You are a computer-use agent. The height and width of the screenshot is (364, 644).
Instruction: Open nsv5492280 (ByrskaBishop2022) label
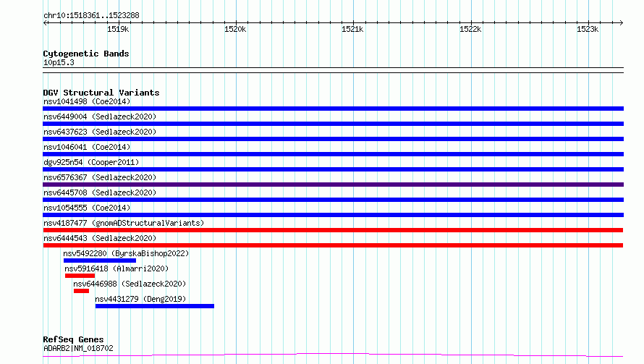(x=126, y=253)
